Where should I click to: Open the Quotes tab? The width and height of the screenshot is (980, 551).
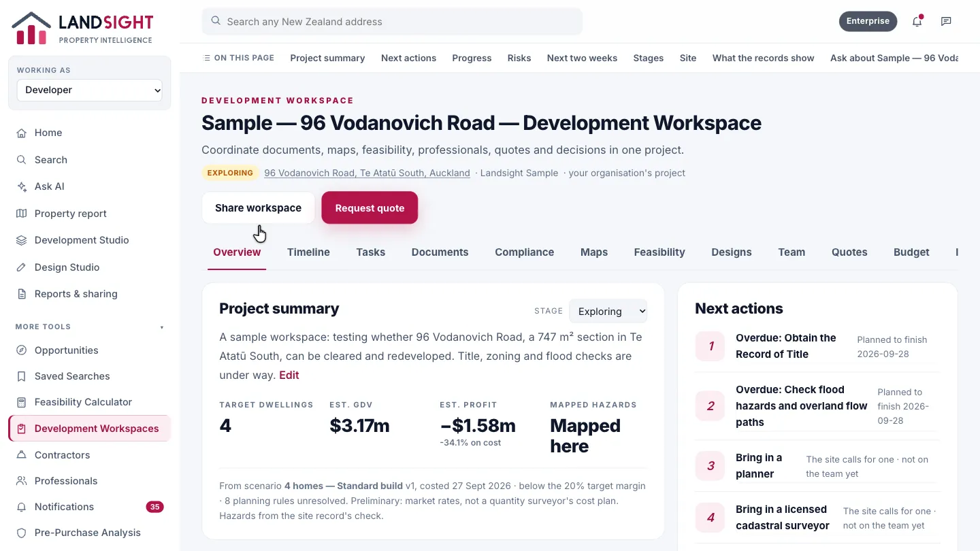coord(849,252)
